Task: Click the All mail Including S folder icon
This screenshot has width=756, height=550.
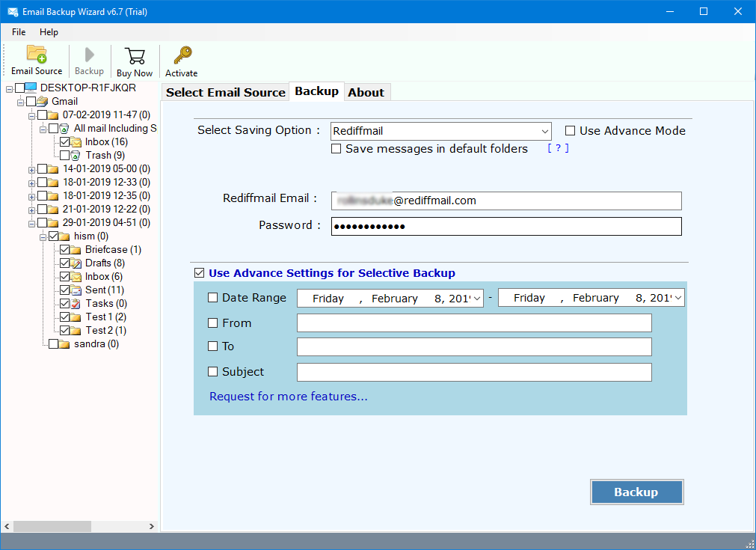Action: pos(64,129)
